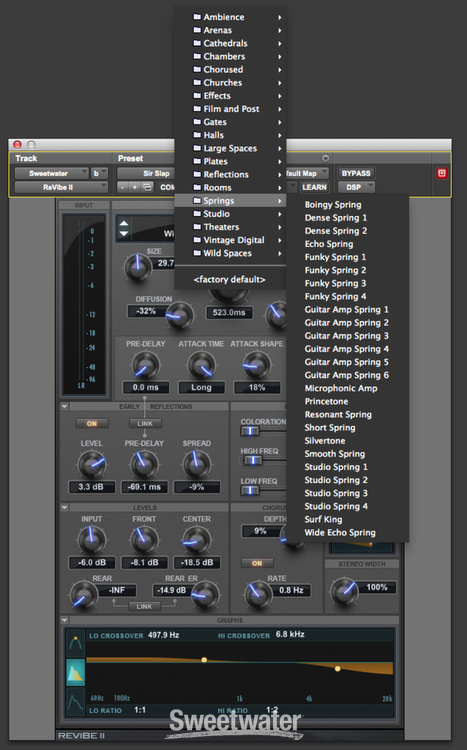
Task: Open the Plates preset folder
Action: pyautogui.click(x=230, y=161)
